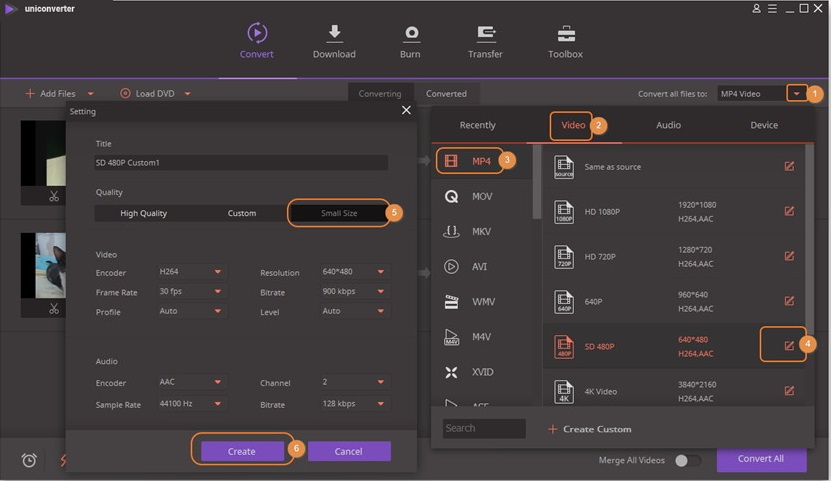Viewport: 831px width, 481px height.
Task: Close the Setting dialog
Action: 406,110
